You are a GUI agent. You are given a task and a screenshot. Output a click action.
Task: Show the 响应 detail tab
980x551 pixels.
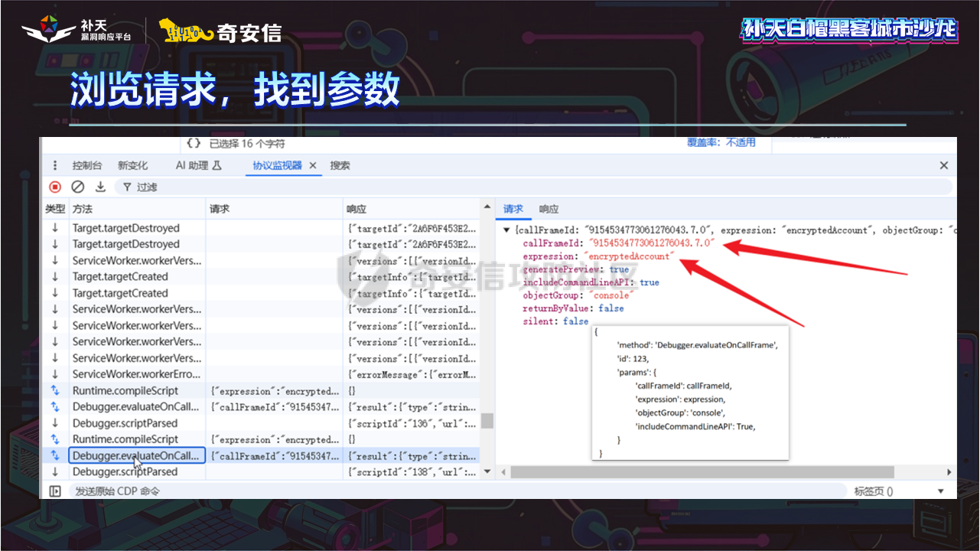click(549, 209)
